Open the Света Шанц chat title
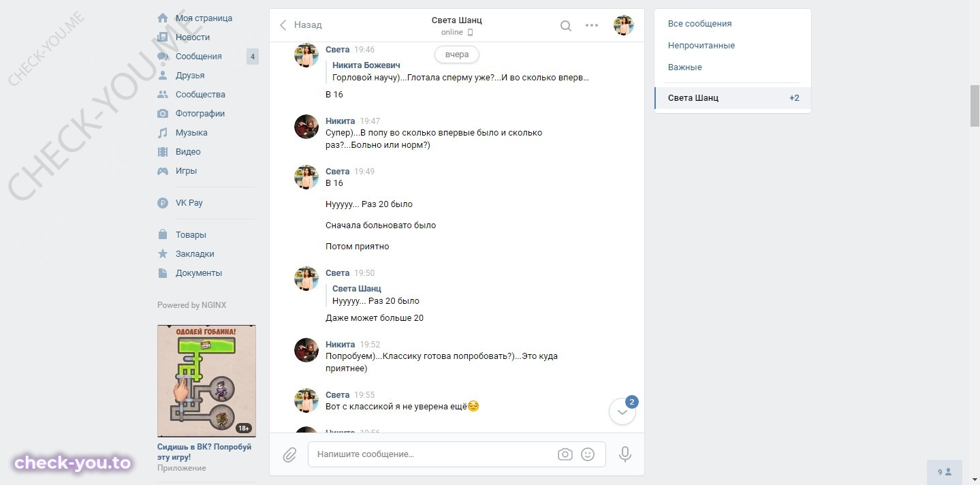Image resolution: width=980 pixels, height=485 pixels. tap(457, 20)
